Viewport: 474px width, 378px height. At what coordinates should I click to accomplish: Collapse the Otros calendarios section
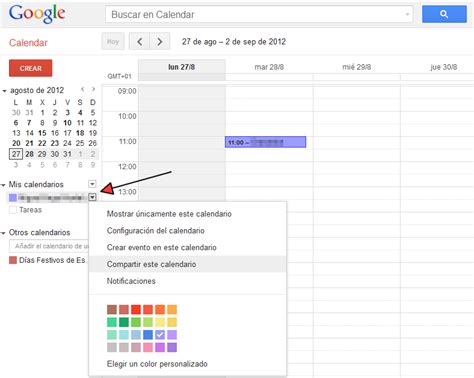click(x=3, y=233)
